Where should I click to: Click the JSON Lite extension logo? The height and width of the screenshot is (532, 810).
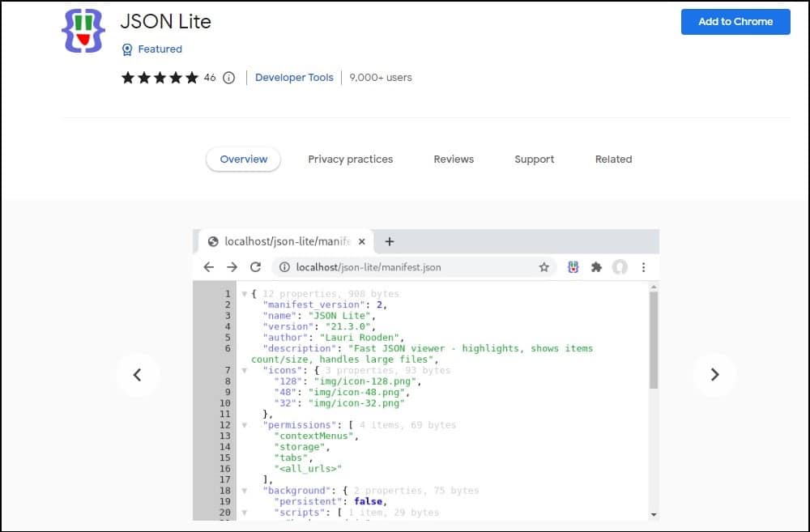point(83,31)
